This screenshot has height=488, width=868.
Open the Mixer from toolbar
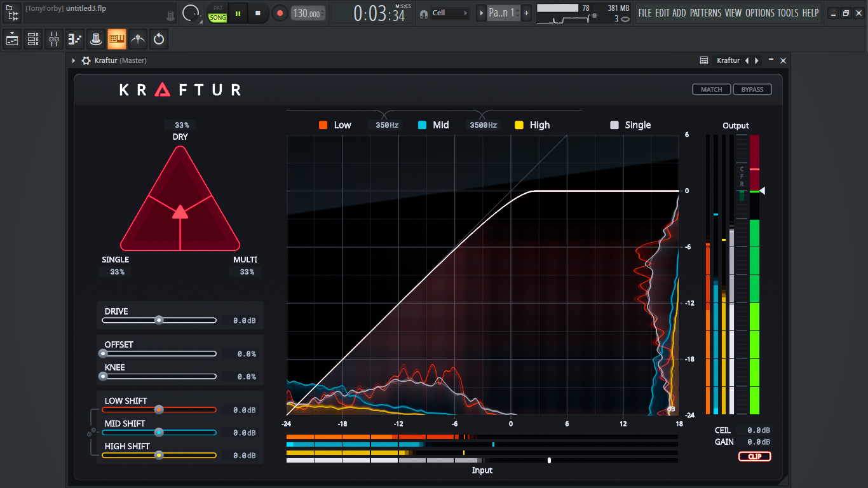(54, 39)
